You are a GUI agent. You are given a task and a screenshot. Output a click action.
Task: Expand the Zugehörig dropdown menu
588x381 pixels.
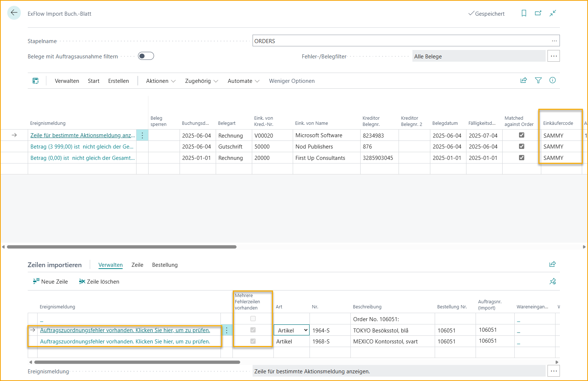click(x=201, y=81)
